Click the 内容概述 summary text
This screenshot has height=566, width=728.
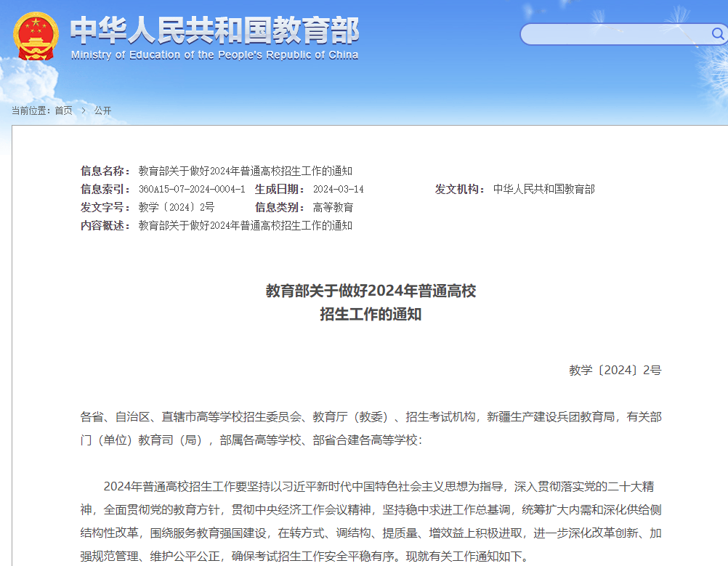coord(245,226)
